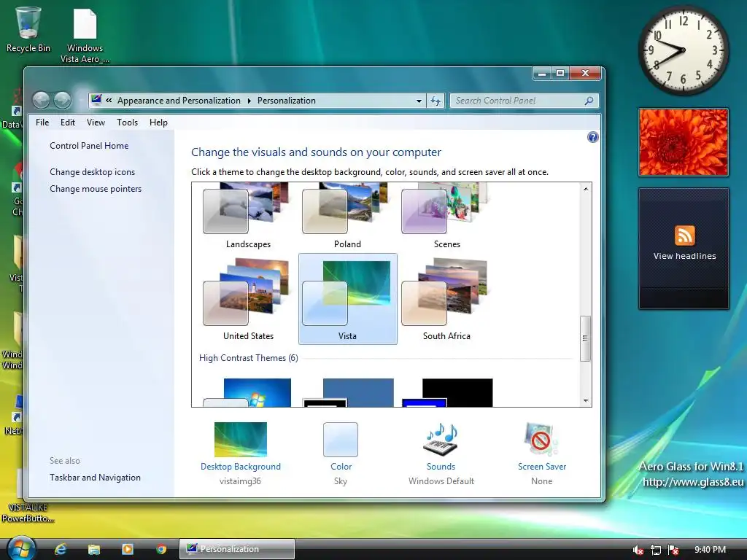
Task: Select the Vista theme
Action: (x=347, y=299)
